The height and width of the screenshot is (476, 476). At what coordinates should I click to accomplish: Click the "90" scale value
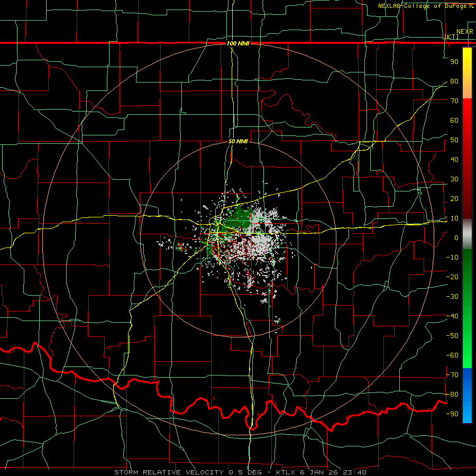pyautogui.click(x=454, y=62)
